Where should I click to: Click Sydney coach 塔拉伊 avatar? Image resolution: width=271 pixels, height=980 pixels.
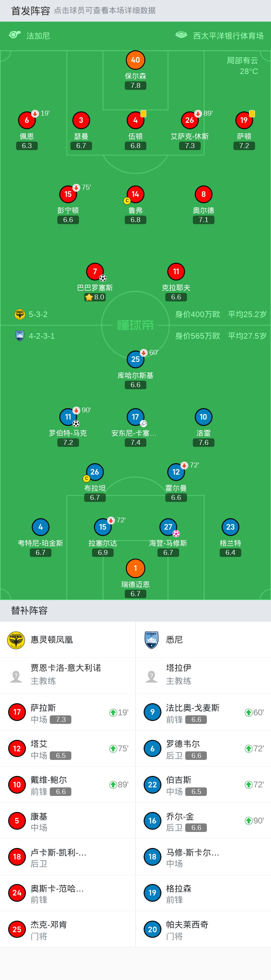(152, 676)
